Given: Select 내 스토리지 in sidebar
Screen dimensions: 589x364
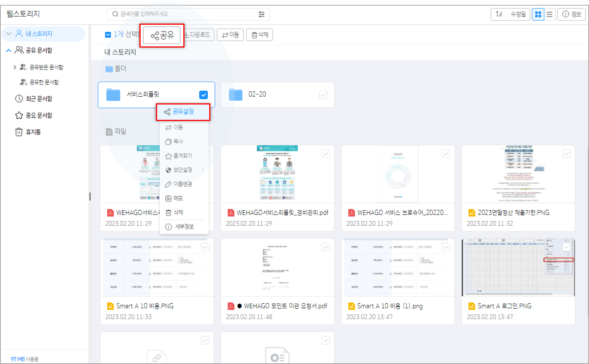Looking at the screenshot, I should [x=39, y=34].
